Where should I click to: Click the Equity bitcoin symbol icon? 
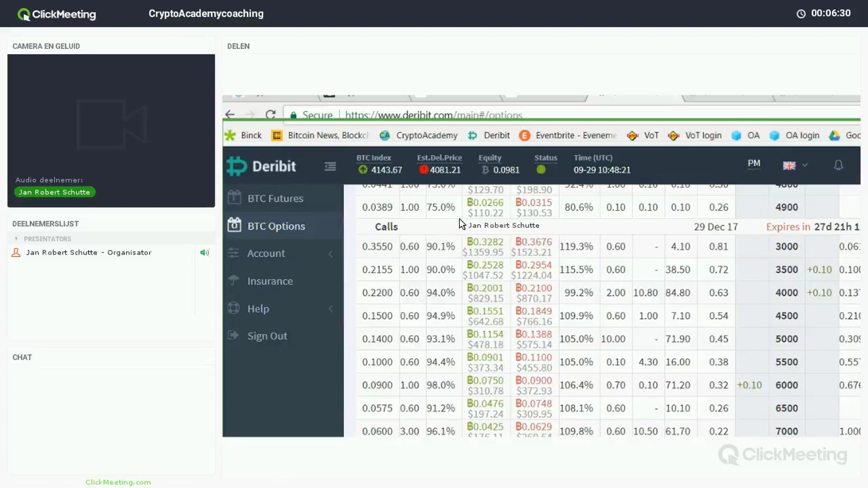[485, 169]
